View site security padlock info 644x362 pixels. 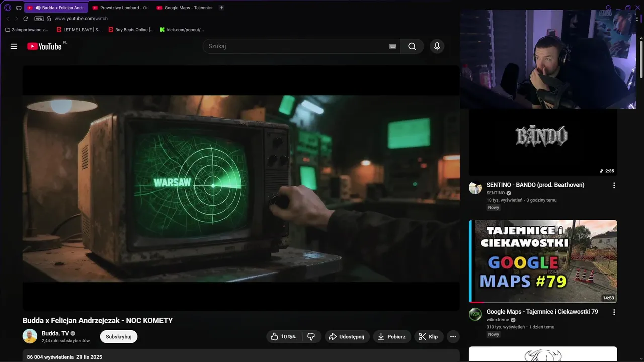click(x=49, y=19)
